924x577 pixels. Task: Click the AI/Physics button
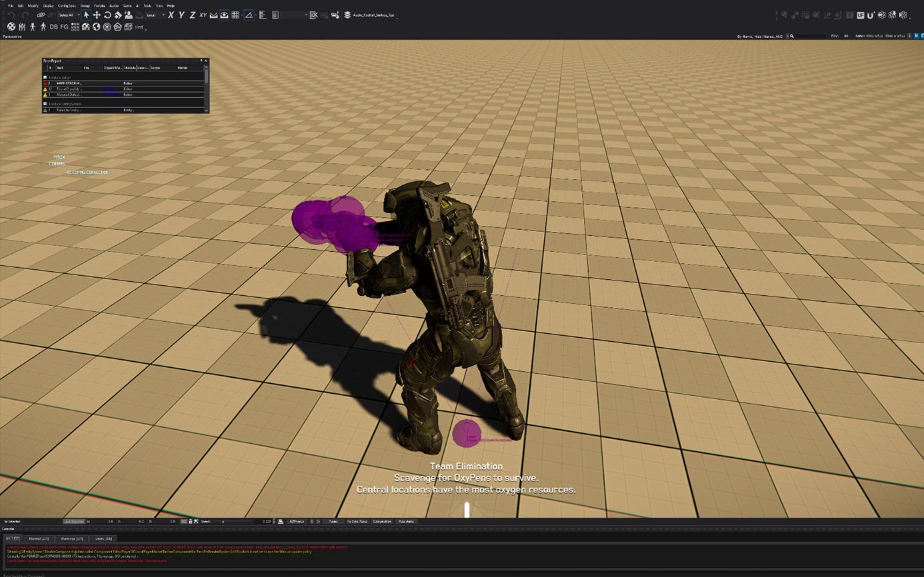point(297,521)
